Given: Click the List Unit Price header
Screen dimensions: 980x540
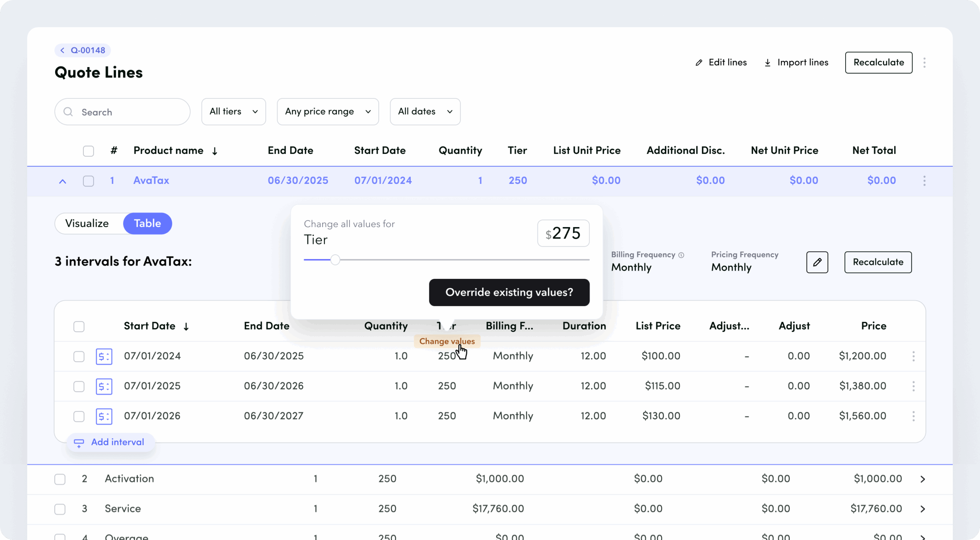Looking at the screenshot, I should 587,151.
